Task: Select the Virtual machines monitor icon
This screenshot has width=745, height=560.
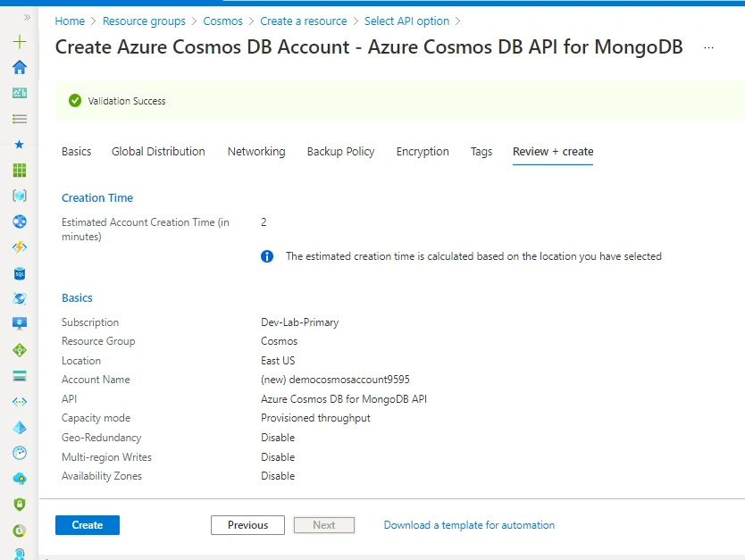Action: click(x=19, y=323)
